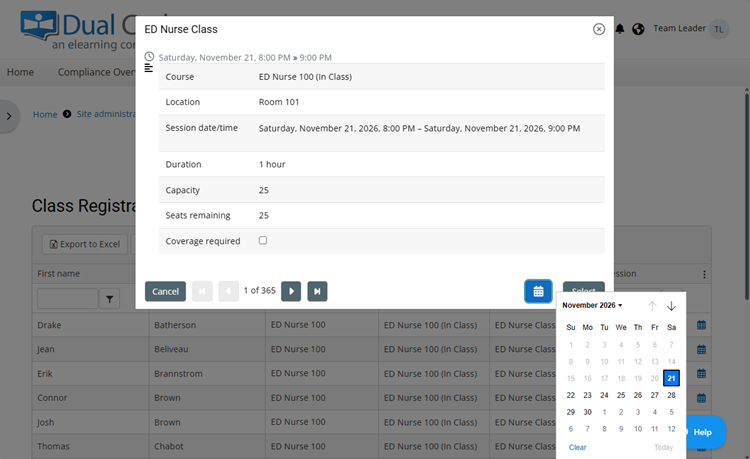This screenshot has height=459, width=750.
Task: Click Export to Excel button
Action: (84, 244)
